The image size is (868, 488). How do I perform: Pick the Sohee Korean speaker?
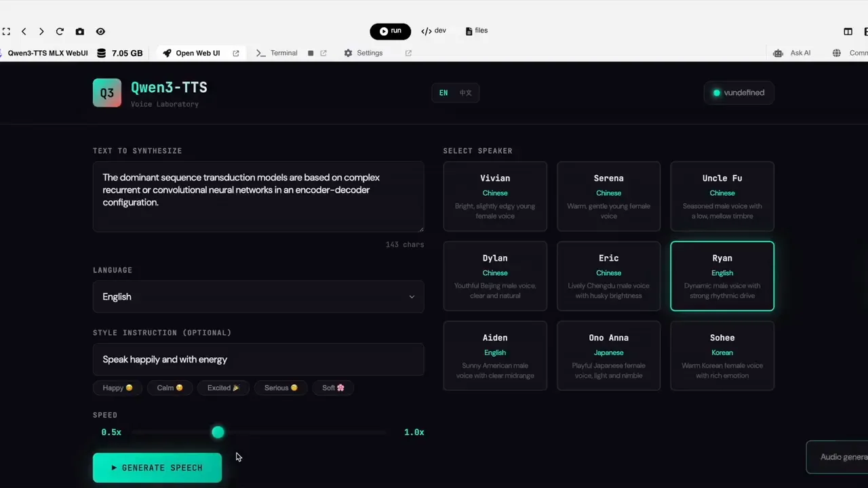(722, 355)
